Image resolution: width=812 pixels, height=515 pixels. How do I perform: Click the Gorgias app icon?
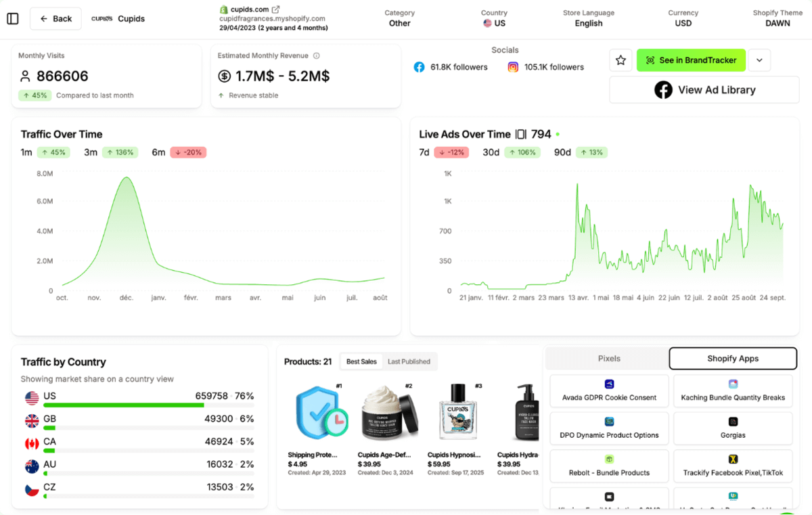pos(733,422)
